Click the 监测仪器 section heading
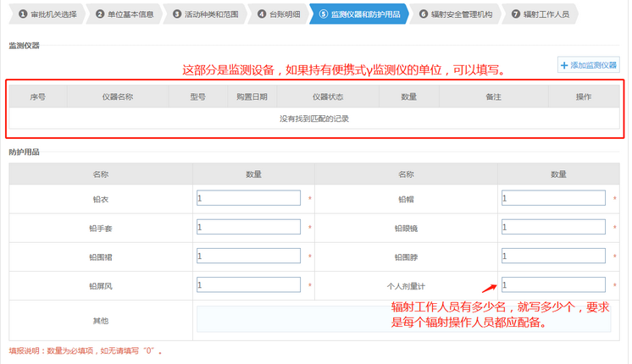Screen dimensions: 632x364 pos(25,46)
